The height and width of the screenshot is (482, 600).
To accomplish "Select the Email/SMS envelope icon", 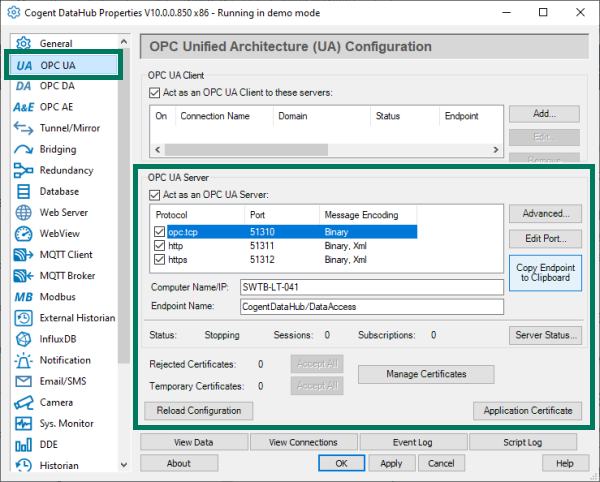I will (x=23, y=381).
